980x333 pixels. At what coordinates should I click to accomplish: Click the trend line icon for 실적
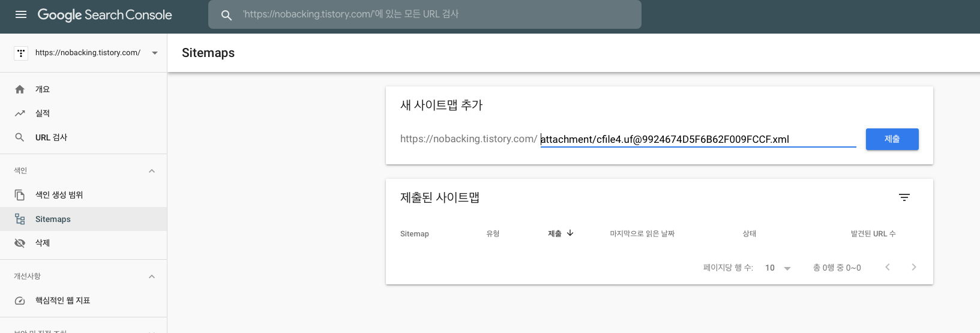[x=20, y=113]
